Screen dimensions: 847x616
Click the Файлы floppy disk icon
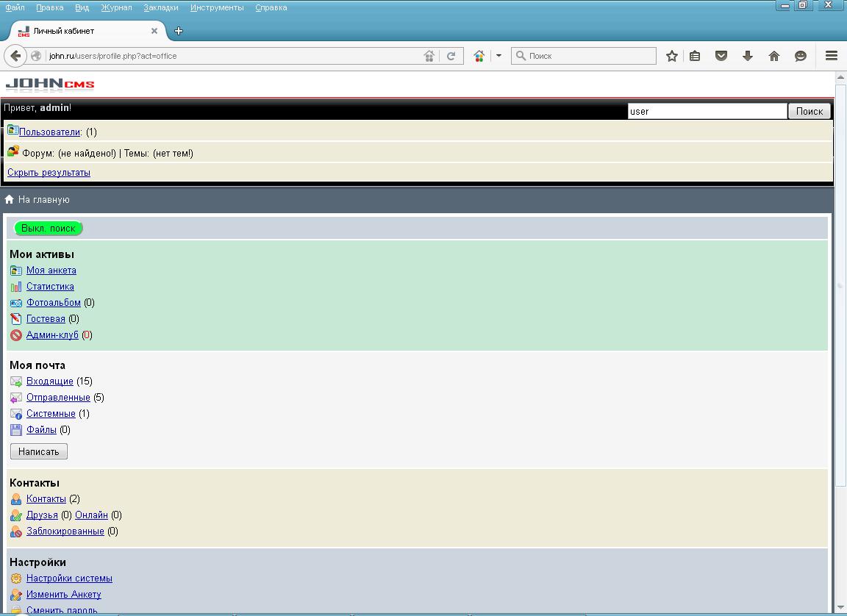click(x=16, y=430)
